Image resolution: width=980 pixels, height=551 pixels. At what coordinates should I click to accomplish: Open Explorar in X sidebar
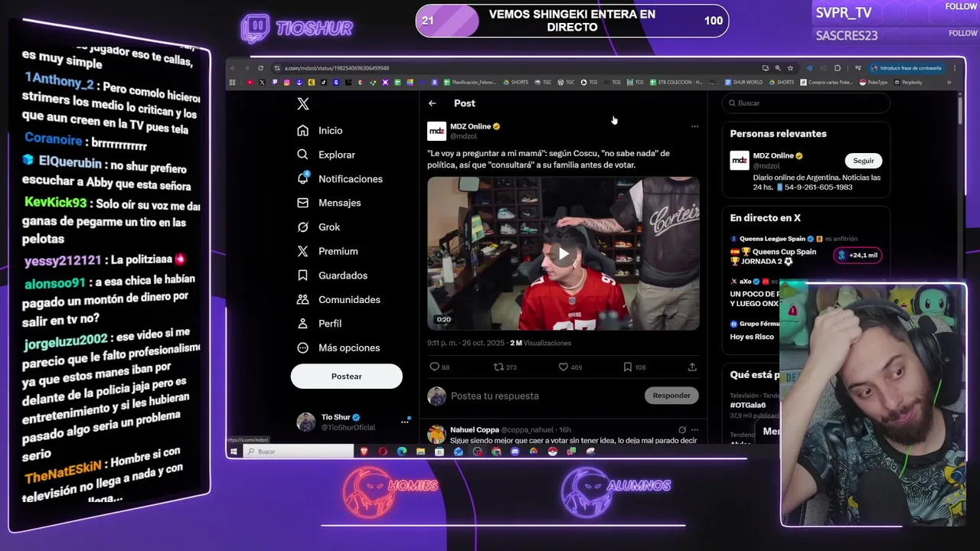[x=326, y=155]
